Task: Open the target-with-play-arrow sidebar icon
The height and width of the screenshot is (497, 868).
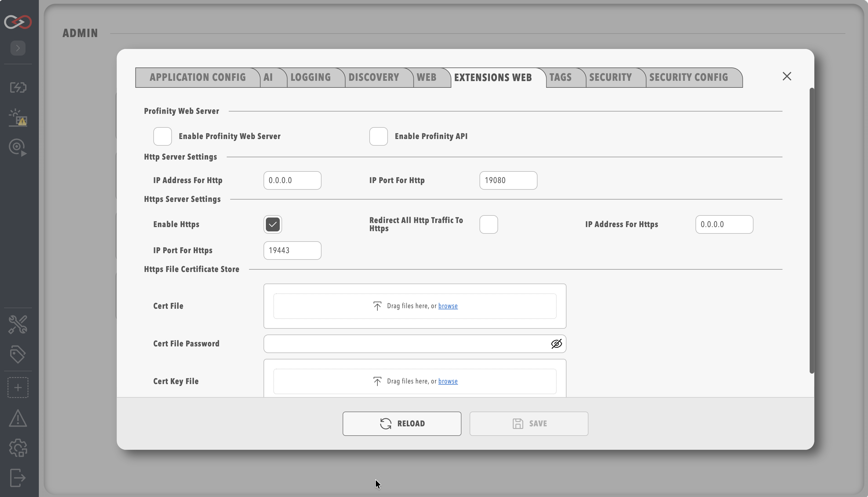Action: pos(18,147)
